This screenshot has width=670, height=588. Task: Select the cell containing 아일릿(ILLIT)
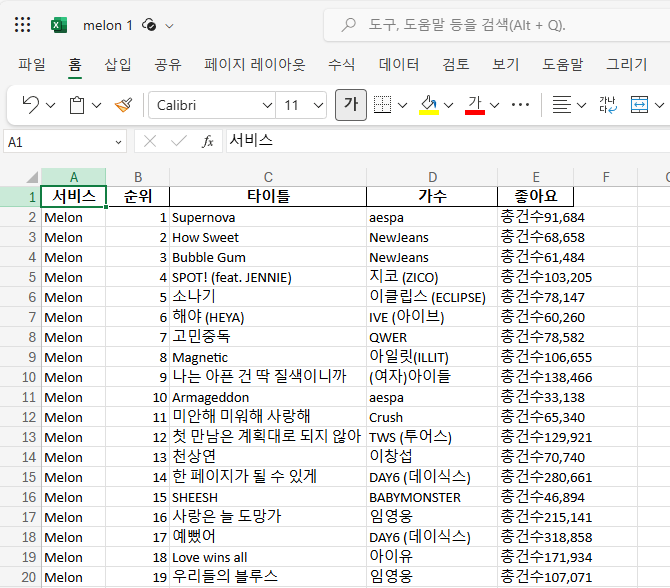coord(432,357)
